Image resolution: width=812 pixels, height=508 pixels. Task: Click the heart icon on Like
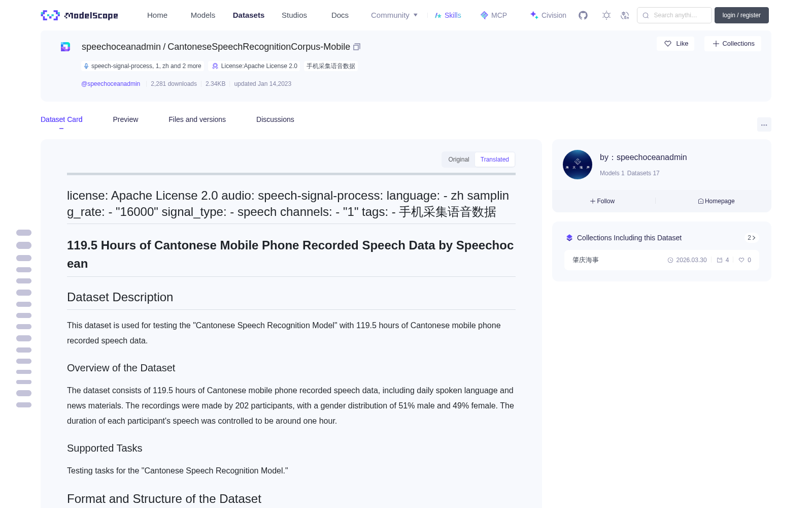point(668,44)
